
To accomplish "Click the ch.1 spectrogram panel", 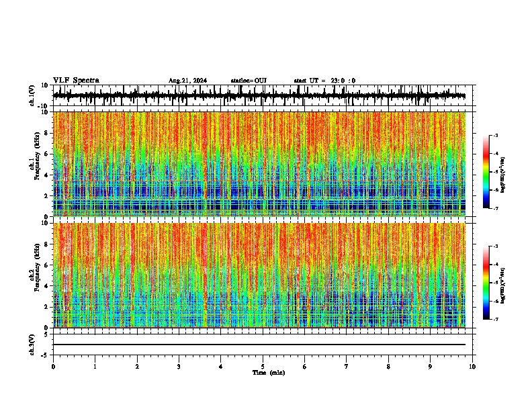I will point(259,164).
